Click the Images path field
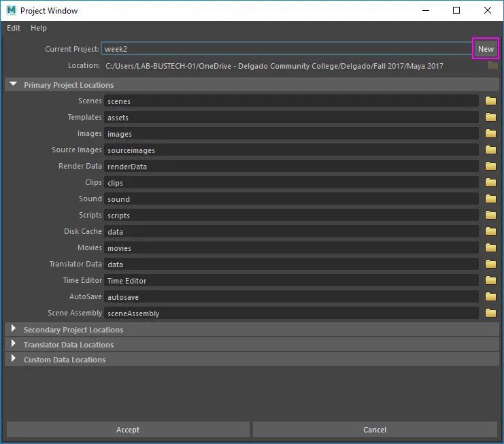This screenshot has width=504, height=444. [x=291, y=134]
